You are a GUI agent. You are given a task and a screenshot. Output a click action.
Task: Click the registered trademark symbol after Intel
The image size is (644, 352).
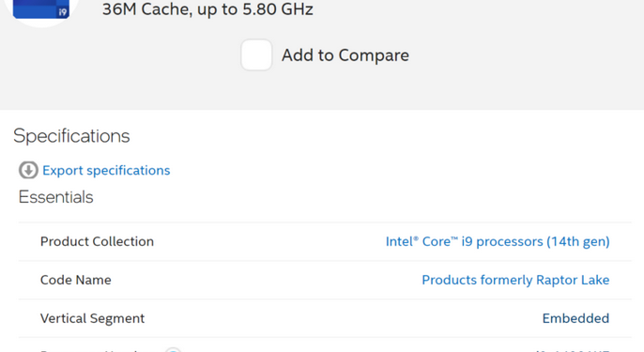click(x=416, y=237)
